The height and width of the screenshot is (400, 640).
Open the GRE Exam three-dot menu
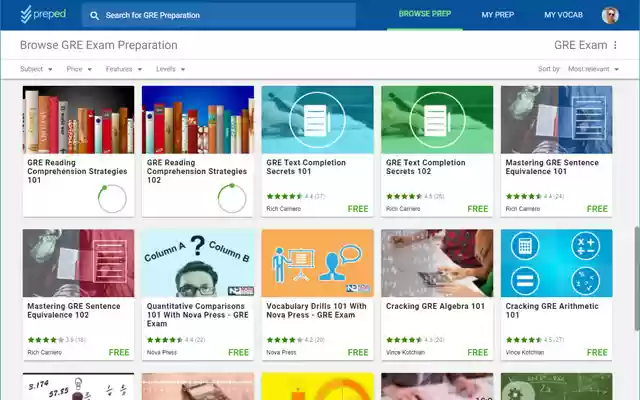click(x=615, y=45)
